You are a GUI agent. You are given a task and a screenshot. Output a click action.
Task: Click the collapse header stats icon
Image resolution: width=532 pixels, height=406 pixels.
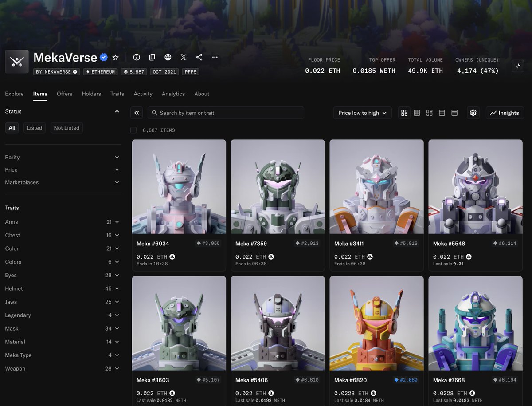pos(518,66)
